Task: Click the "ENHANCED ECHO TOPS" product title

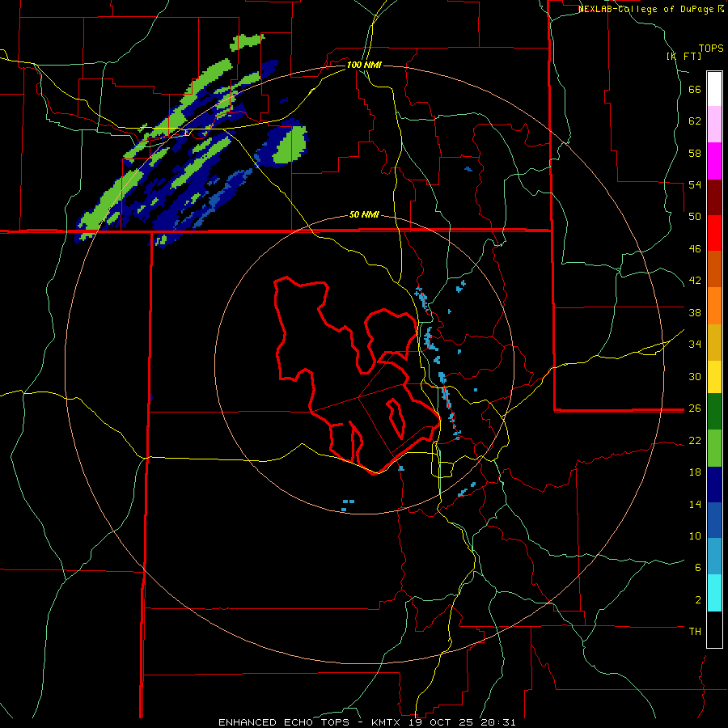Action: [x=284, y=722]
